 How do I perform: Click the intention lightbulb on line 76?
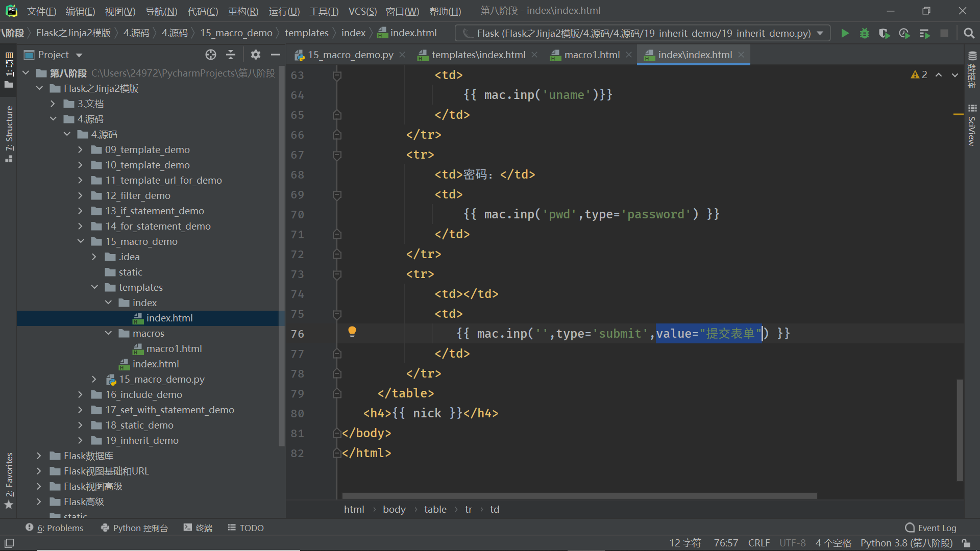click(x=352, y=332)
